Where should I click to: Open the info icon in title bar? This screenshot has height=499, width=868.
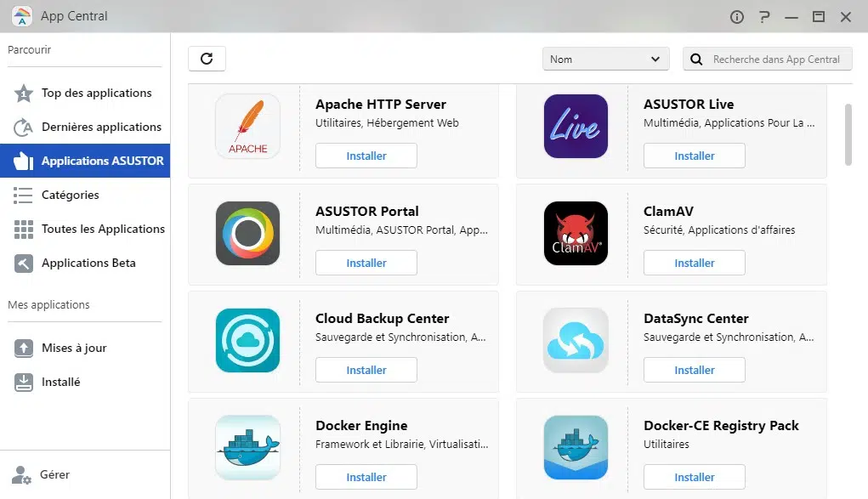point(737,17)
